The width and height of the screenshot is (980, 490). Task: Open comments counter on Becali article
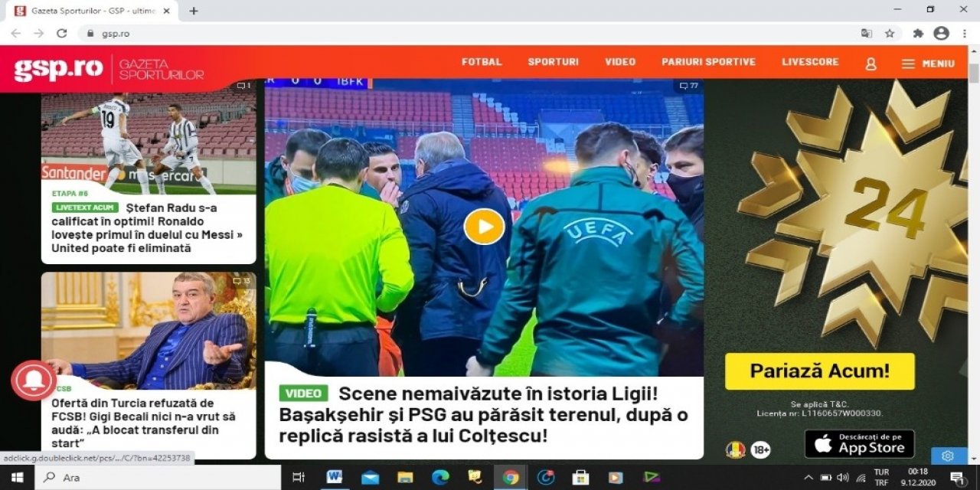(241, 281)
